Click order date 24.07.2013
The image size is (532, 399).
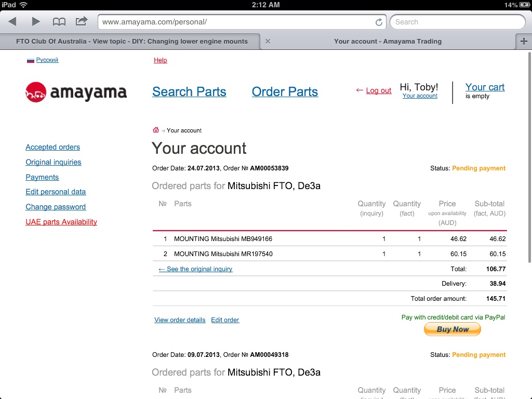(x=204, y=168)
